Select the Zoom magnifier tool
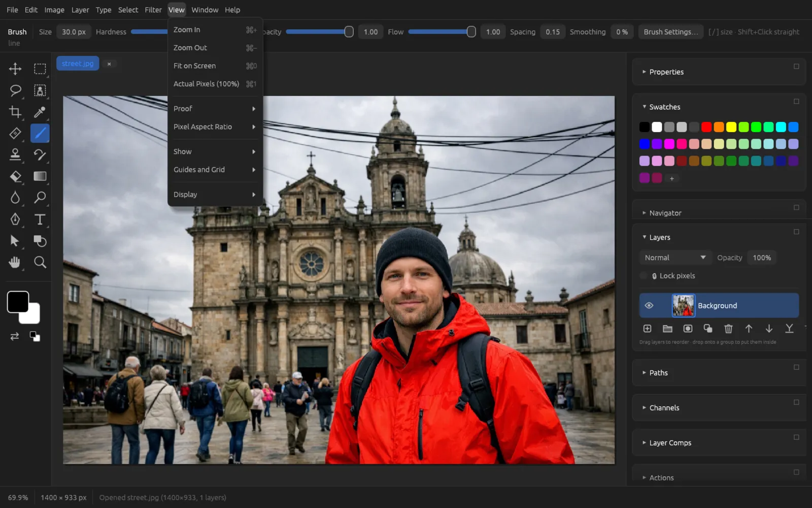812x508 pixels. click(x=40, y=262)
